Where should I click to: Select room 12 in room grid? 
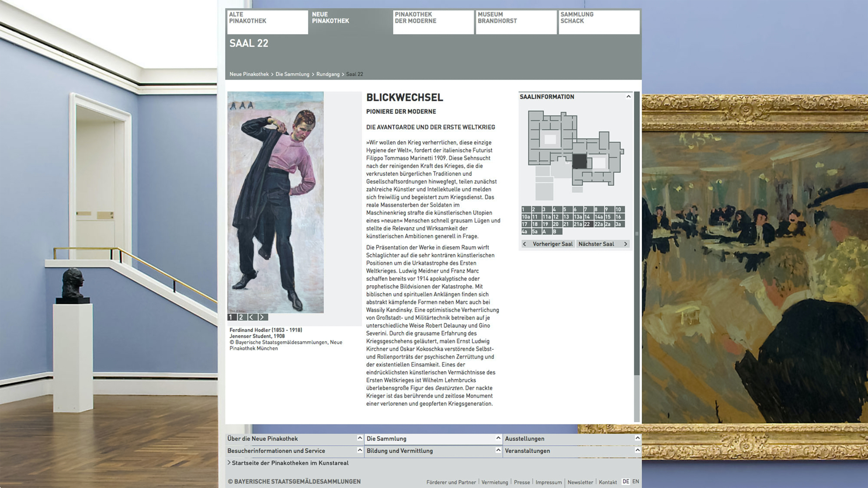point(558,217)
